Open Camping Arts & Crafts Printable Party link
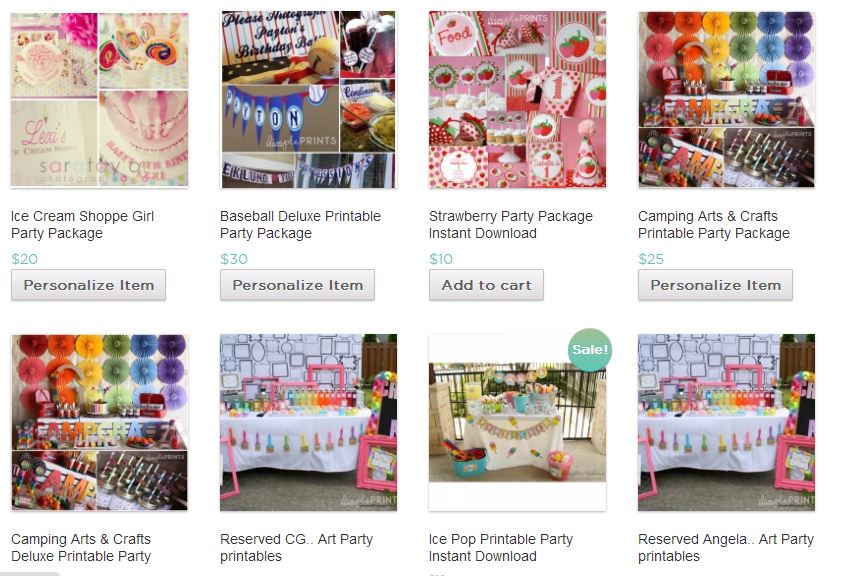Screen dimensions: 853x576 pyautogui.click(x=714, y=225)
